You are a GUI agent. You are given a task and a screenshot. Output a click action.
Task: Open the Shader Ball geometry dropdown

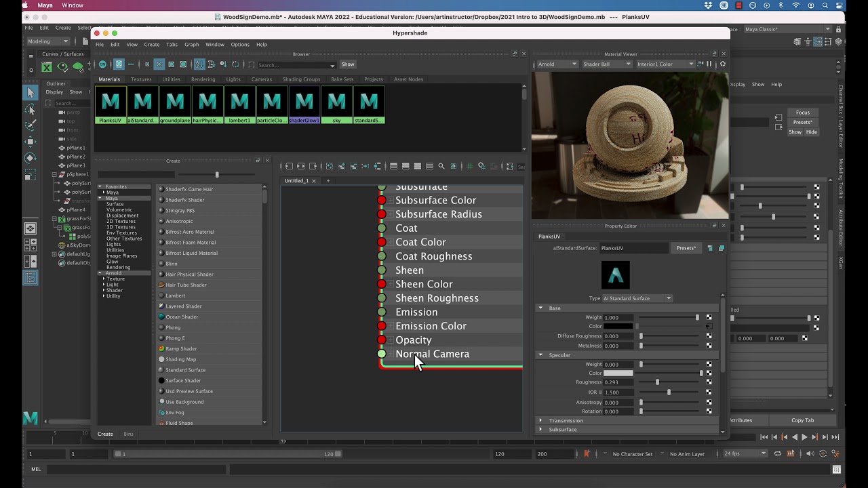606,64
